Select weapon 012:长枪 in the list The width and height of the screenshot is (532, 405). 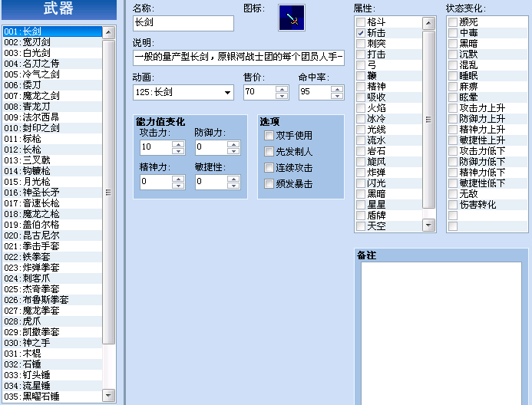[53, 150]
